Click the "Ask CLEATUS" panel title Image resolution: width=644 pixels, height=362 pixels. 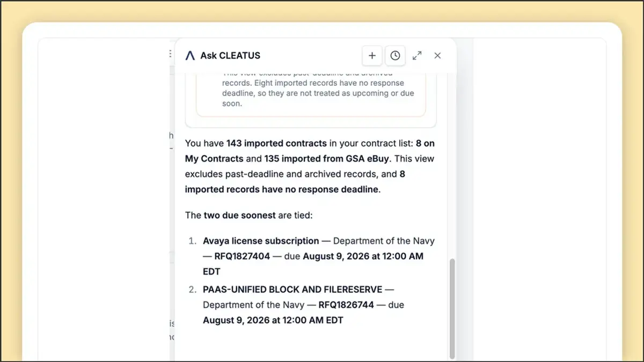click(230, 55)
